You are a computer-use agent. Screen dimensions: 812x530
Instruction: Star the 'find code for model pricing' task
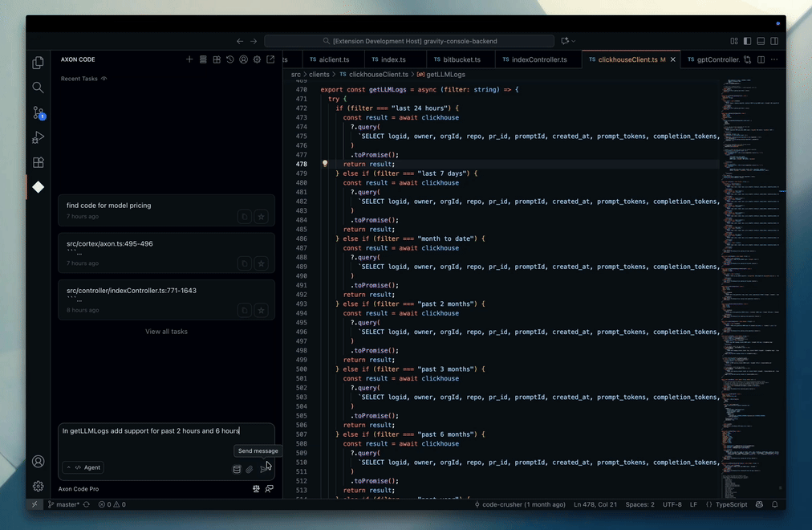tap(261, 217)
